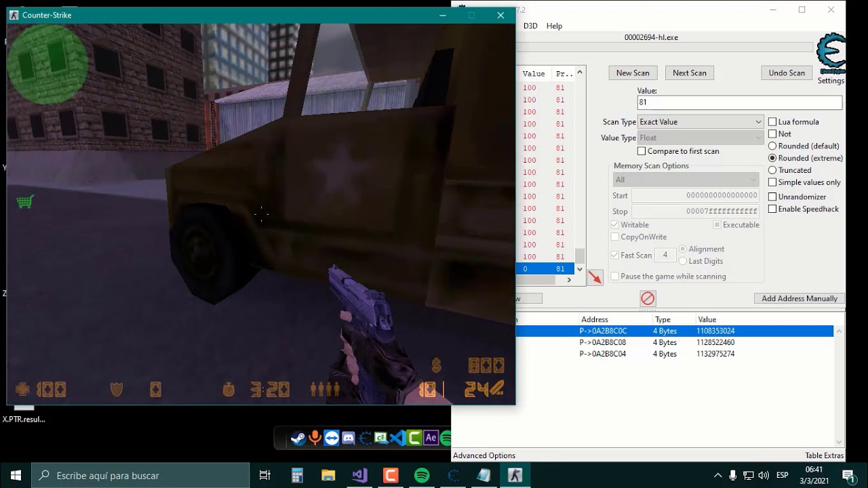
Task: Open Discord from the dock
Action: pyautogui.click(x=349, y=438)
